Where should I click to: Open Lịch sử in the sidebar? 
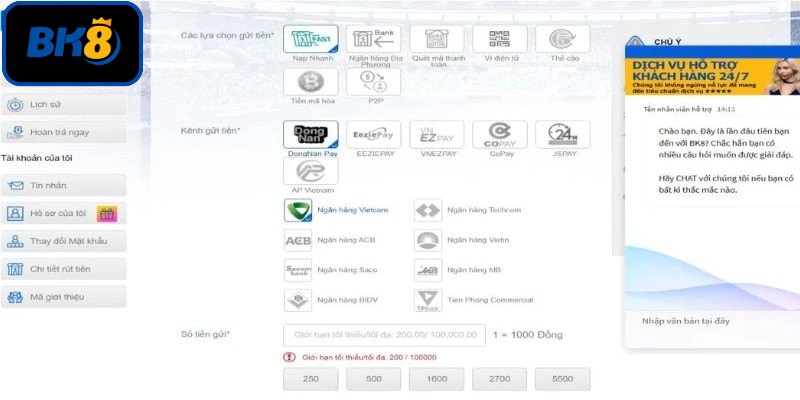click(64, 105)
